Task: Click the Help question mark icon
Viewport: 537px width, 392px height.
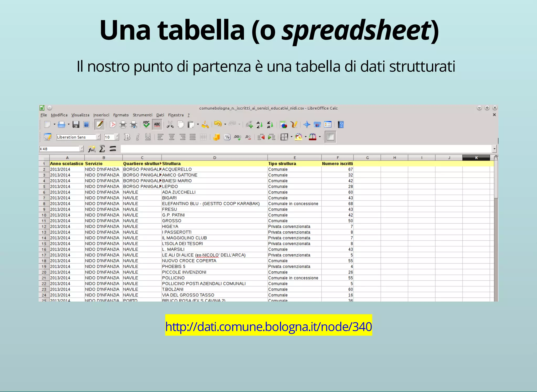Action: pos(341,125)
